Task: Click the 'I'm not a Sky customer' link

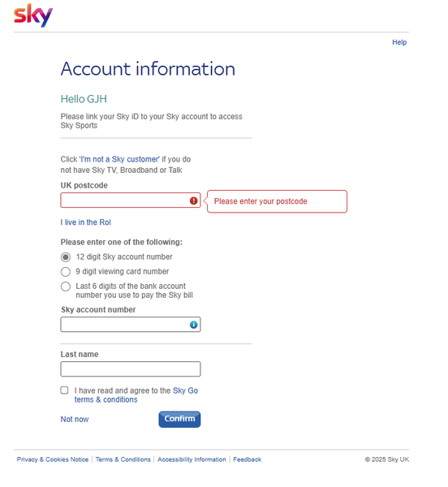Action: [x=119, y=159]
